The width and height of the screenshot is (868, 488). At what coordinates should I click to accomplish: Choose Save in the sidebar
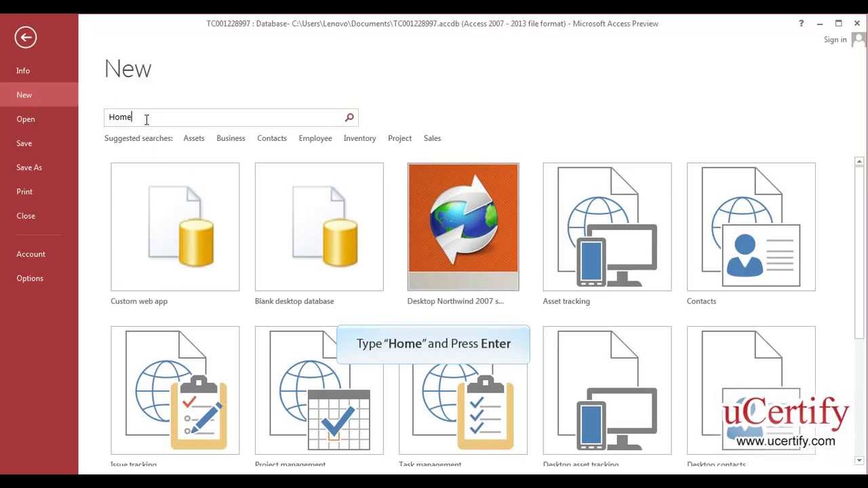[39, 144]
